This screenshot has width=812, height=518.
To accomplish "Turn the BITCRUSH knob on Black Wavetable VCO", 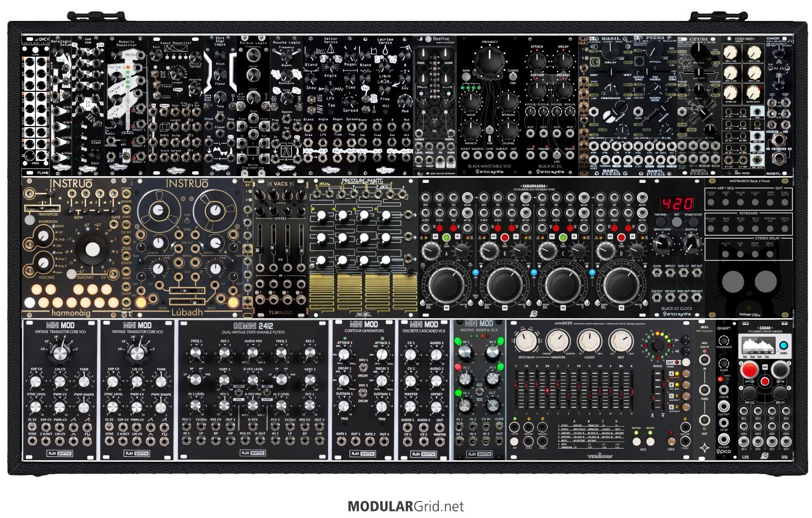I will click(508, 102).
